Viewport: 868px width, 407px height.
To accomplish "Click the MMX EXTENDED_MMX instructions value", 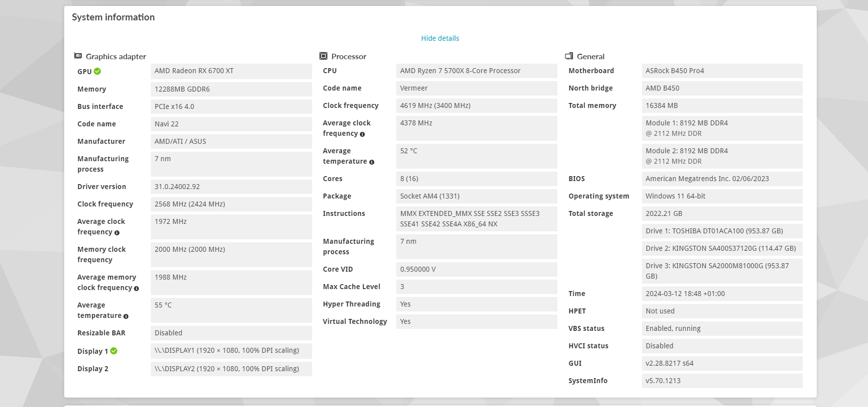I will (477, 219).
